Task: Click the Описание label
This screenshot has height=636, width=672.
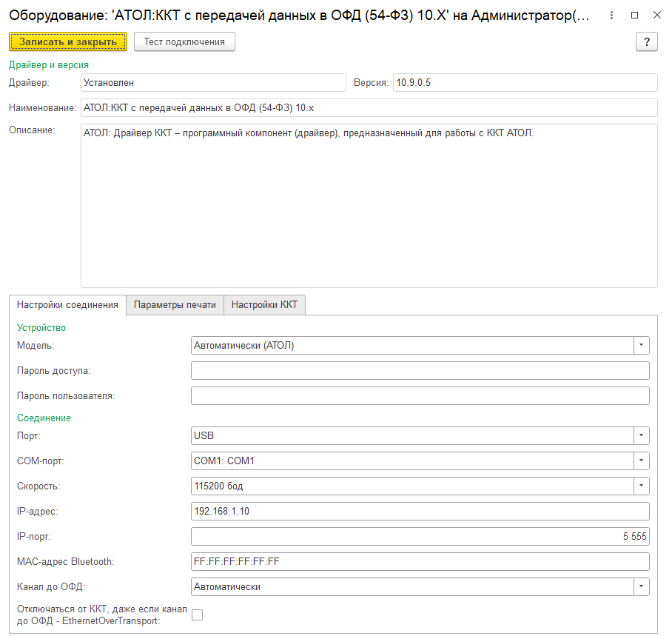Action: tap(32, 130)
